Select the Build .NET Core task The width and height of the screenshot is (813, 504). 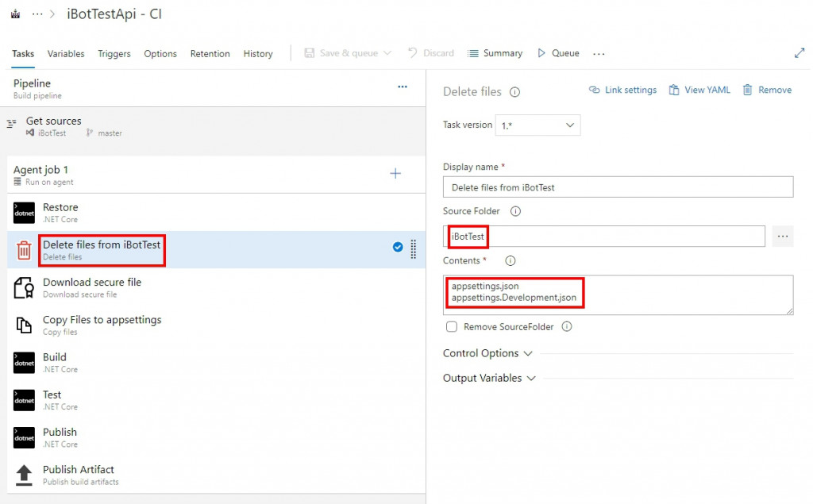(x=216, y=363)
